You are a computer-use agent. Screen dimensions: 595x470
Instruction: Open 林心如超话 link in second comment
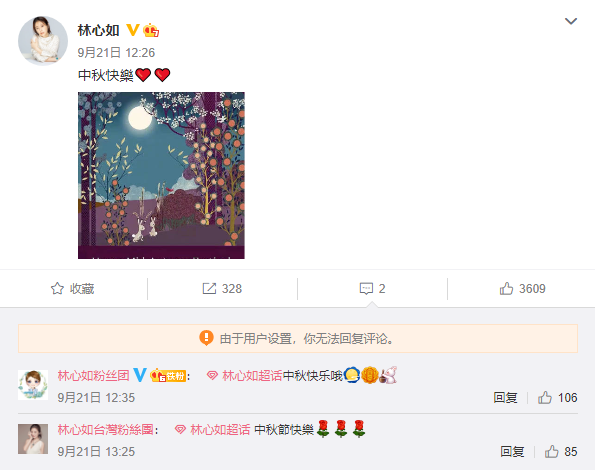(x=213, y=430)
